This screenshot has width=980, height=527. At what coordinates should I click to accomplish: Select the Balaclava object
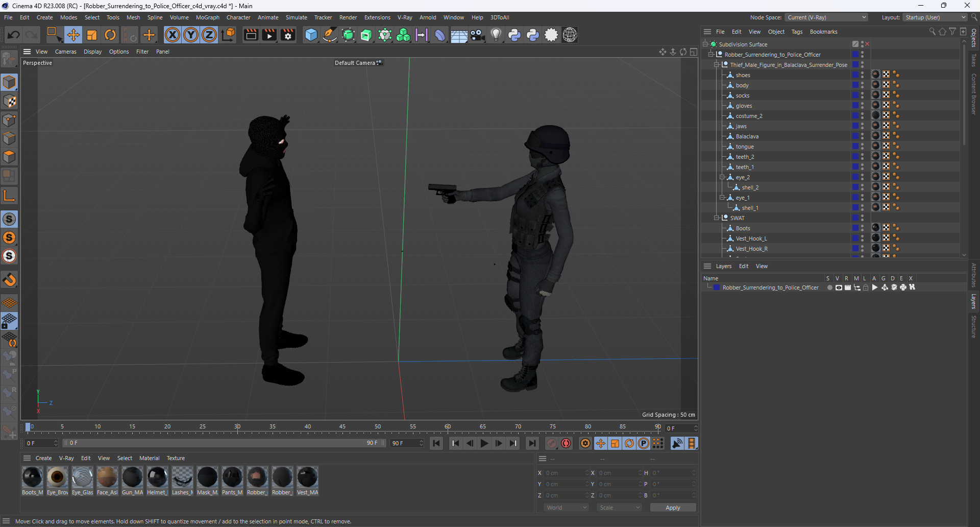click(747, 136)
